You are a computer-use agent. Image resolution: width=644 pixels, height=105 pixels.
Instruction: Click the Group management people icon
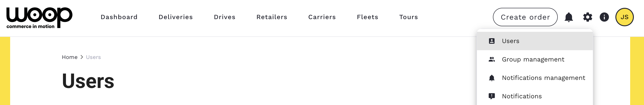[x=492, y=60]
